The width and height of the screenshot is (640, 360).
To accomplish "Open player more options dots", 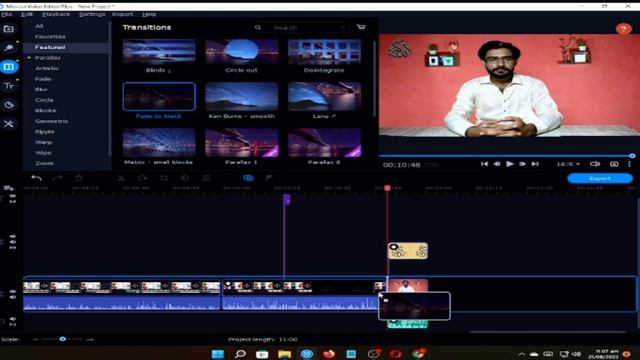I will [x=629, y=164].
